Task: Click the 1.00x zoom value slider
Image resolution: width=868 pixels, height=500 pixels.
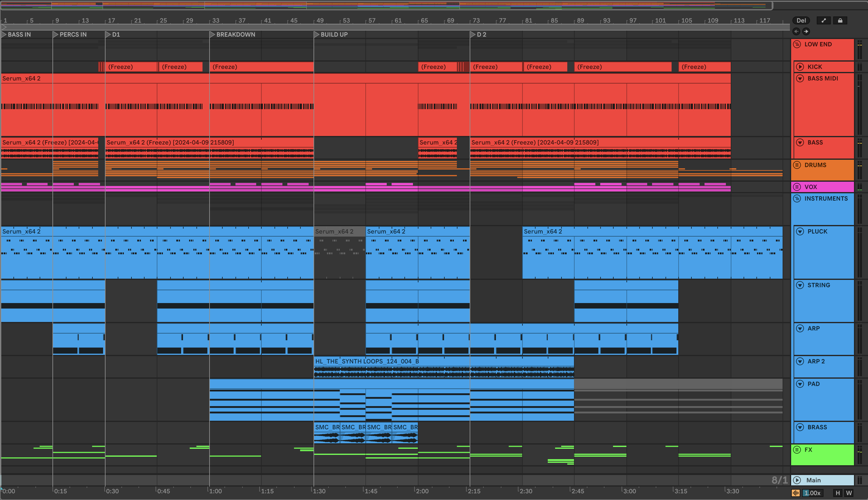Action: [x=812, y=493]
